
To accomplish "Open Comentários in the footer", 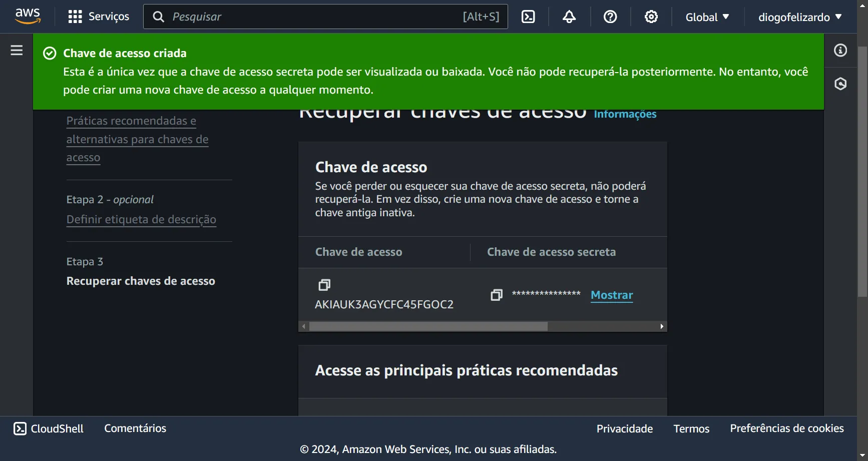I will tap(135, 428).
